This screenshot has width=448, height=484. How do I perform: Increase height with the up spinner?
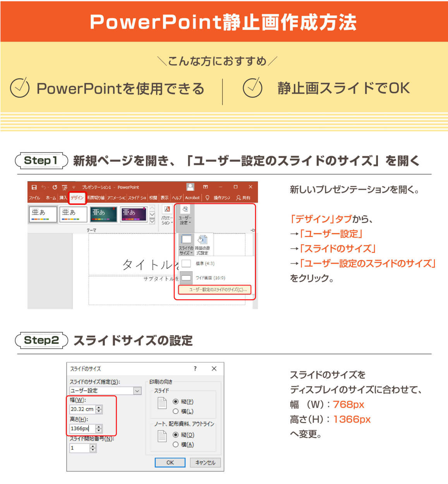(x=99, y=427)
